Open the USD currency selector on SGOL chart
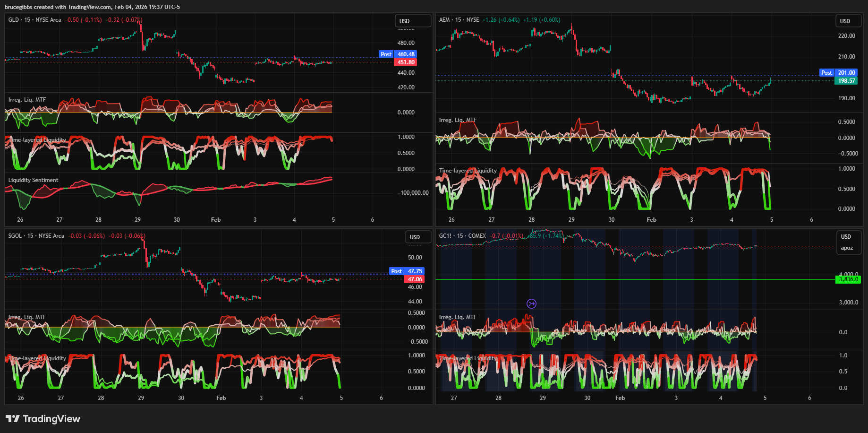Screen dimensions: 868x433 (x=417, y=237)
